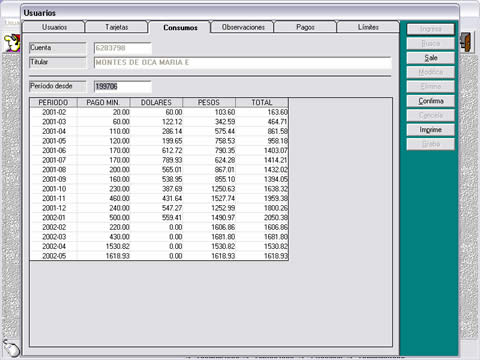The height and width of the screenshot is (360, 480).
Task: Click the Sale button
Action: pyautogui.click(x=430, y=58)
